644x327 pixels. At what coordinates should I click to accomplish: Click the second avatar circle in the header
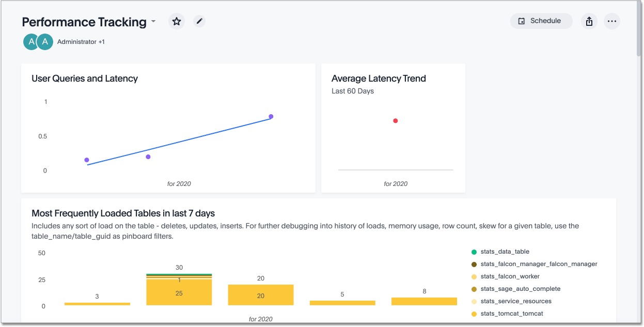click(44, 41)
